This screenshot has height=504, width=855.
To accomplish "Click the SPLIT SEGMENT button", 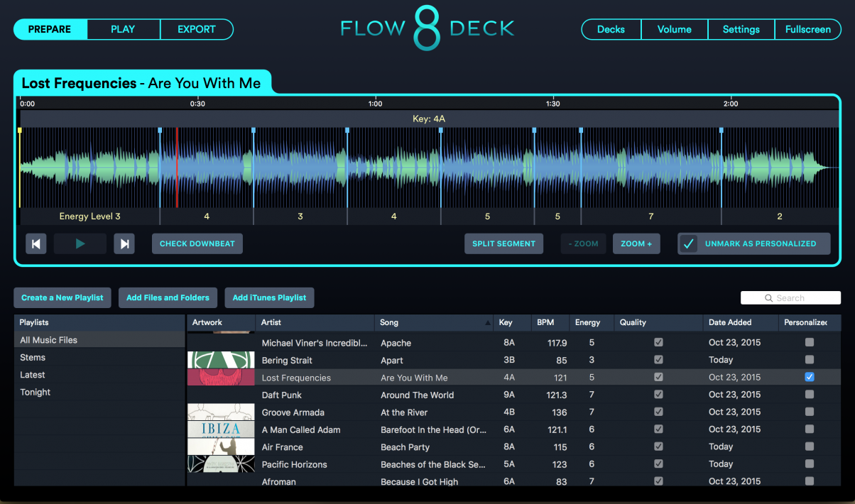I will pyautogui.click(x=504, y=243).
